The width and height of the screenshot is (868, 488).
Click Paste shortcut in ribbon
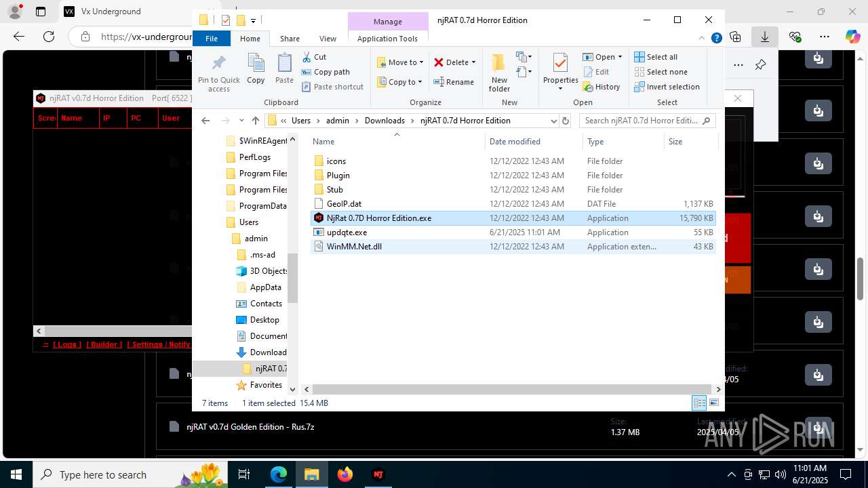tap(333, 87)
